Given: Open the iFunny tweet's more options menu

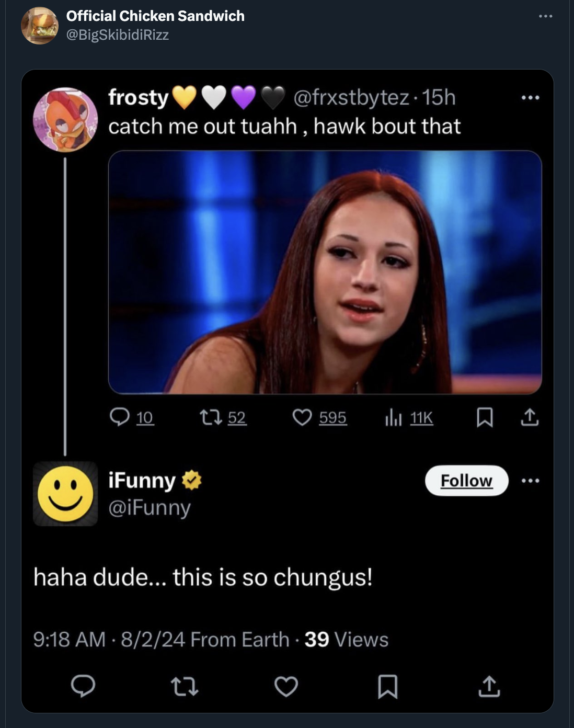Looking at the screenshot, I should click(x=530, y=481).
